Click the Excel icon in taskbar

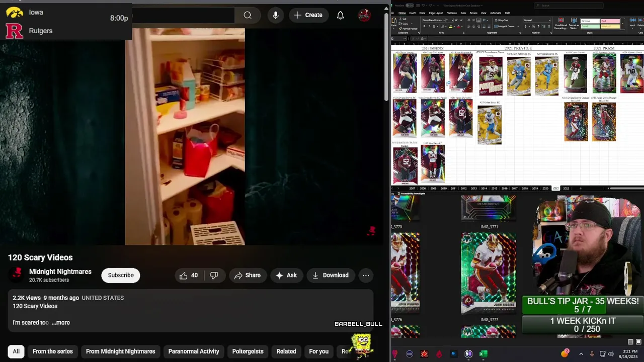(x=483, y=354)
